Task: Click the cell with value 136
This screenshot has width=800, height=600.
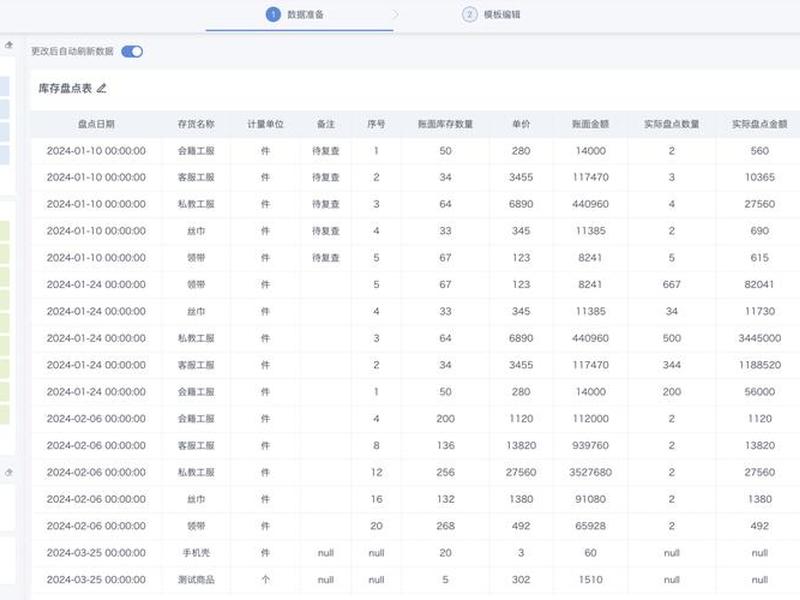Action: pos(445,445)
